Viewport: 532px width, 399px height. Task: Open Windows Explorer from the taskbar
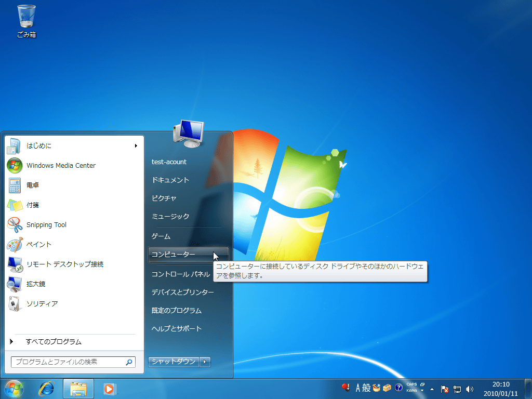coord(78,389)
